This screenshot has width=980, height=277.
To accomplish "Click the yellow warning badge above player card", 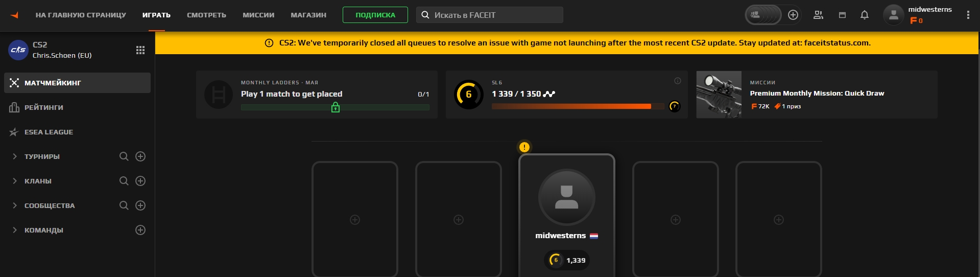I will click(x=524, y=147).
